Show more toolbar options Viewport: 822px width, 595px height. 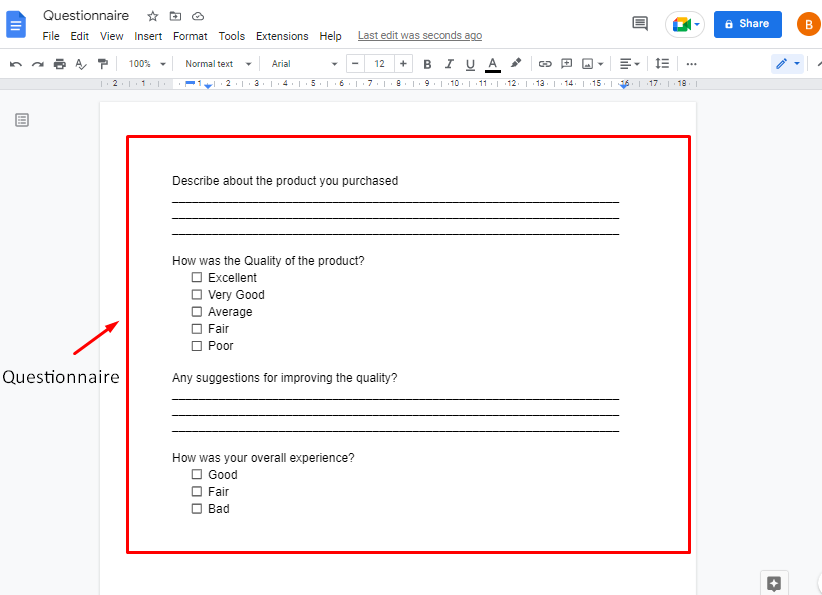pos(691,64)
